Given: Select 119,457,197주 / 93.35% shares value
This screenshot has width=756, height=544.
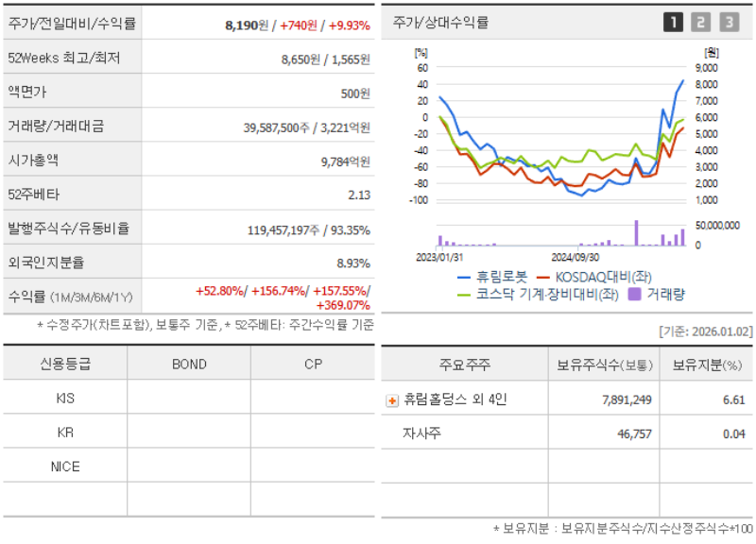Looking at the screenshot, I should pyautogui.click(x=309, y=229).
